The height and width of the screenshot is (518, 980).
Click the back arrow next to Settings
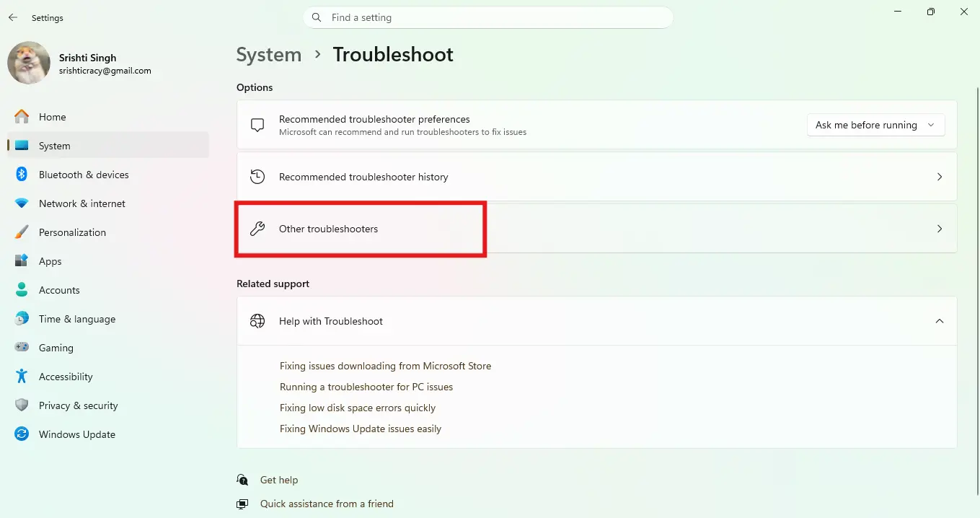point(12,17)
